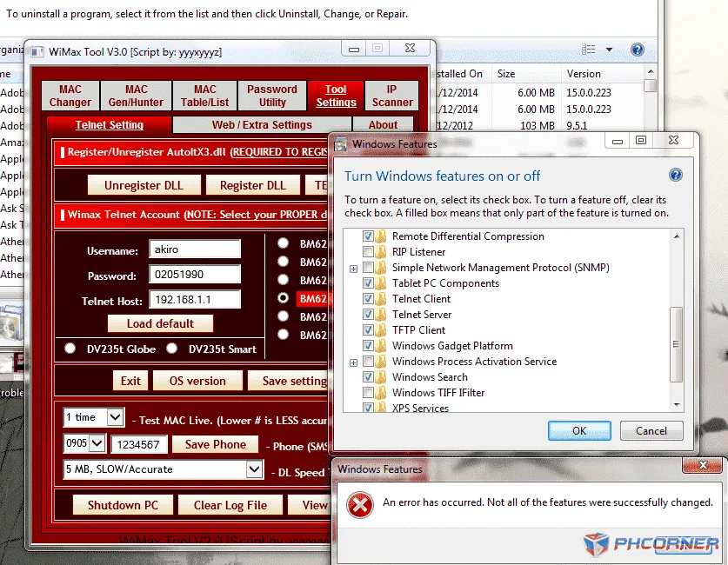728x565 pixels.
Task: Select the Telnet Setting sub-tab
Action: point(110,125)
